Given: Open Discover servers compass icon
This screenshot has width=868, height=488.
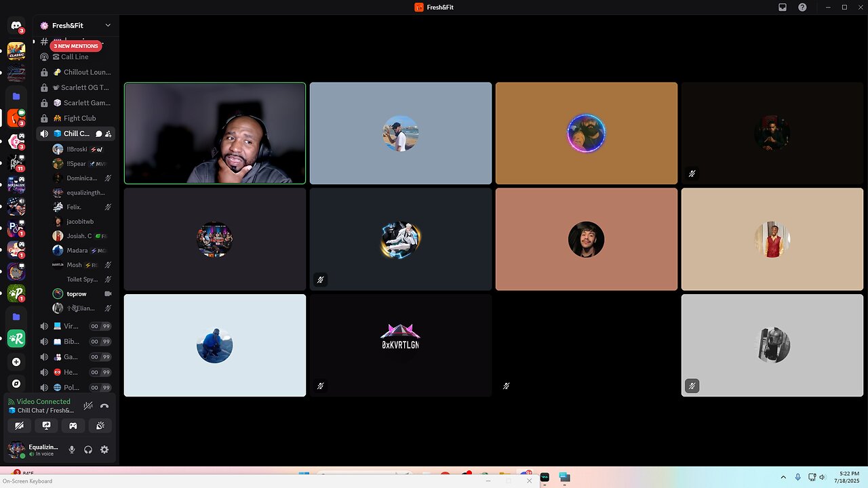Looking at the screenshot, I should (x=16, y=384).
